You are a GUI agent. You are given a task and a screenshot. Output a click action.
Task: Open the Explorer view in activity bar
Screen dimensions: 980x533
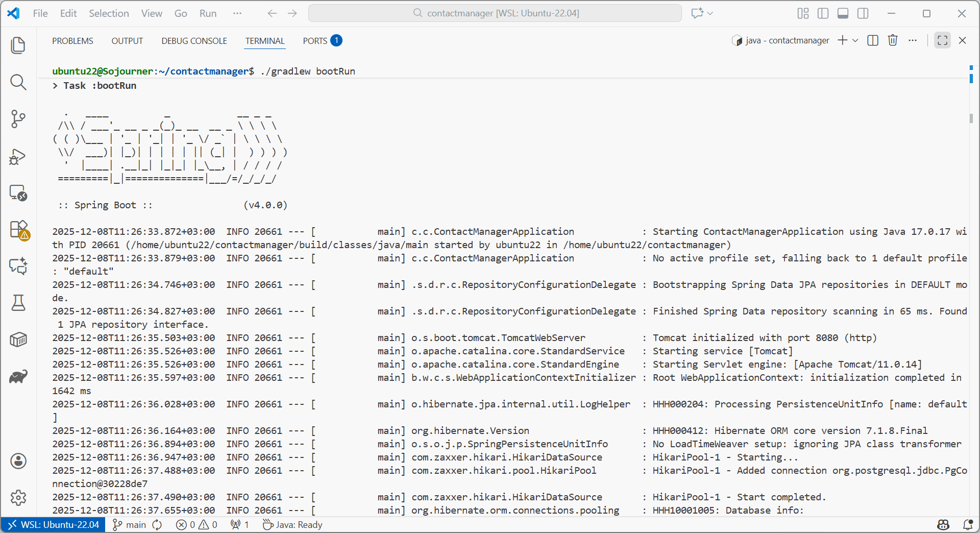tap(18, 45)
